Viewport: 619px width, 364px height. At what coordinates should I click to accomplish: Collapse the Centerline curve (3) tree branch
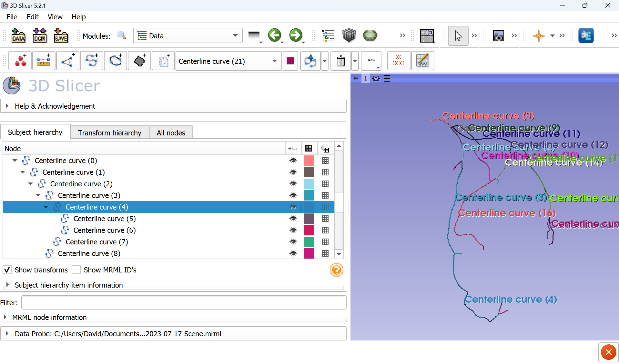38,195
